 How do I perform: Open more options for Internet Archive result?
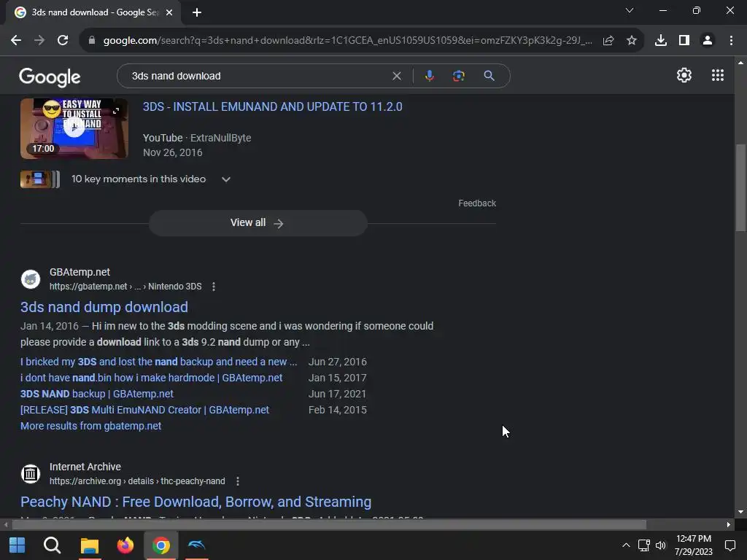(x=237, y=481)
